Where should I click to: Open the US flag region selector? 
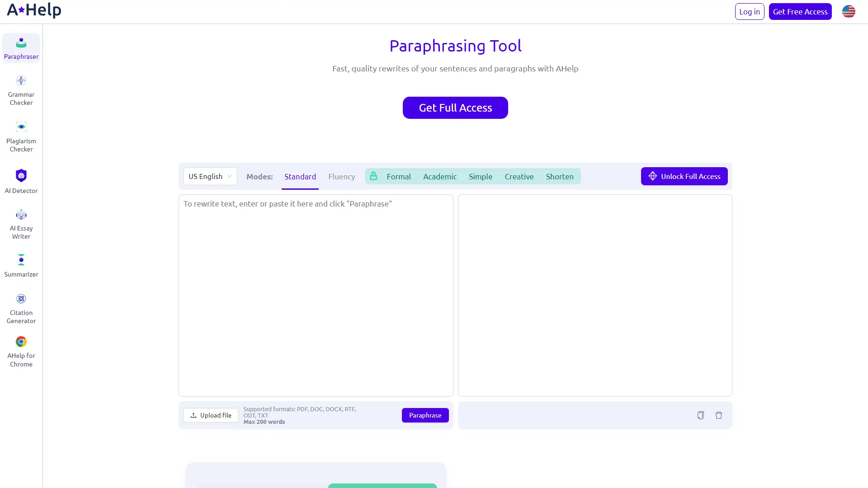point(849,12)
